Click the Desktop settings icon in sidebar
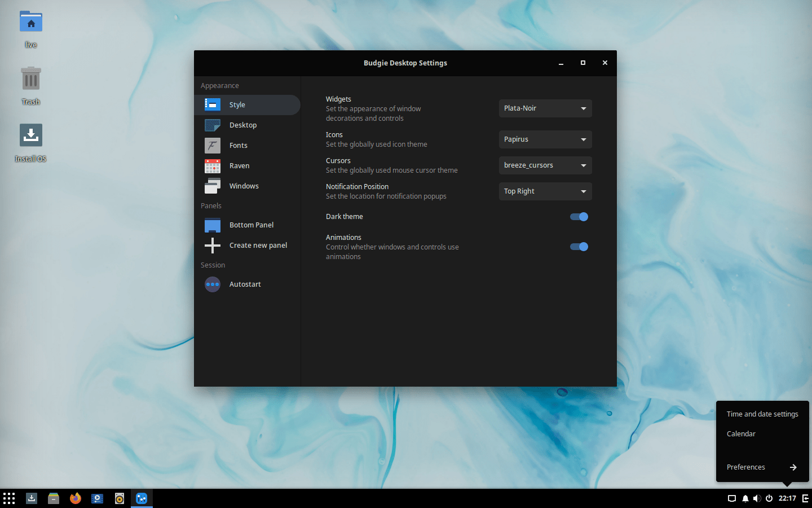812x508 pixels. (213, 125)
